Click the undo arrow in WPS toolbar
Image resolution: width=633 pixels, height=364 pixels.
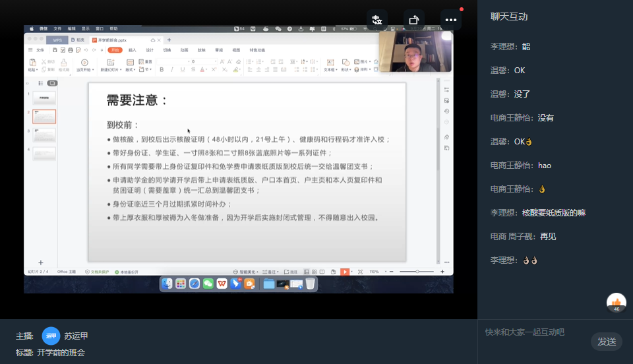click(86, 50)
